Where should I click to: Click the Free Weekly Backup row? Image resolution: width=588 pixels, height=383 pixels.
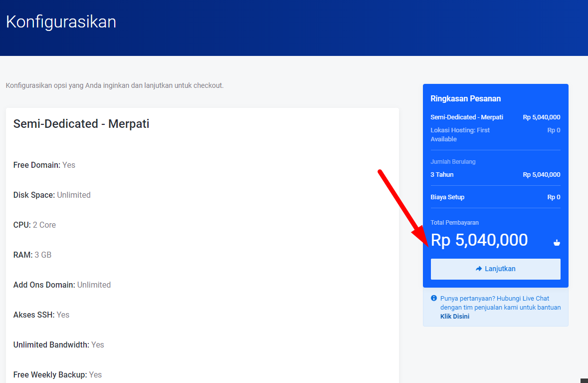click(x=57, y=375)
